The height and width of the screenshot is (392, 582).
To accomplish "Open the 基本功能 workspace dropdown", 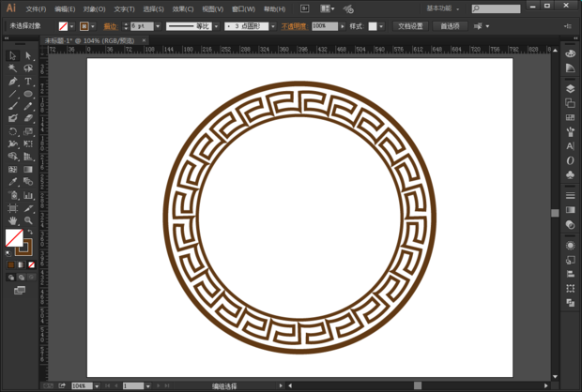I will click(445, 8).
